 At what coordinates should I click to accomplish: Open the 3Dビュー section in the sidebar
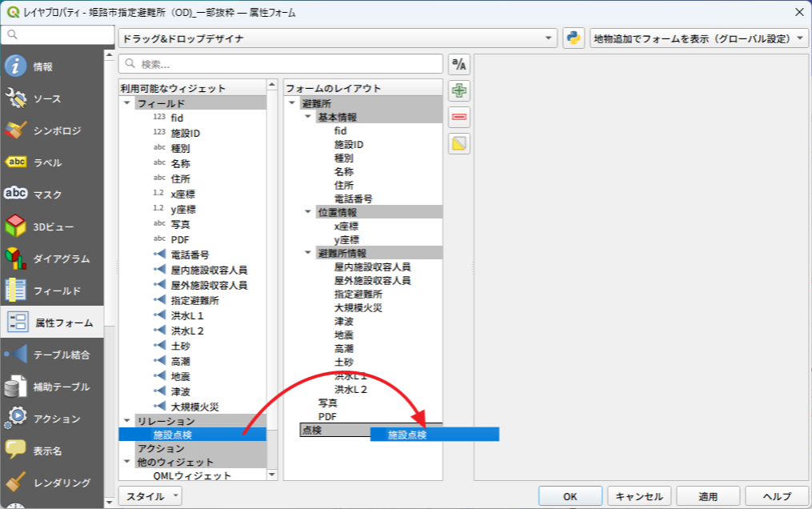click(53, 226)
